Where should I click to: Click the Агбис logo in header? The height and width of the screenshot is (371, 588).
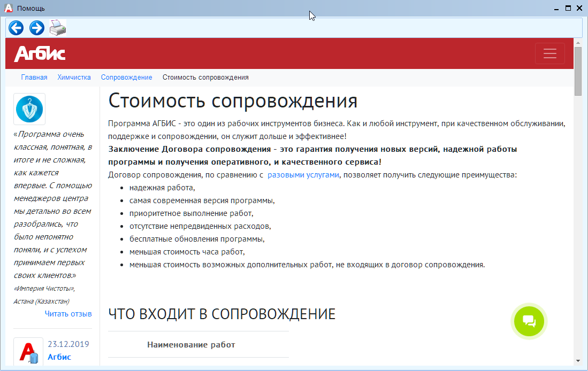(40, 53)
